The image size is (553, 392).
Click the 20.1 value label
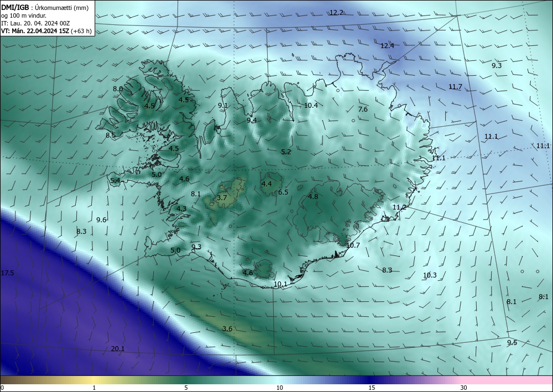(118, 349)
